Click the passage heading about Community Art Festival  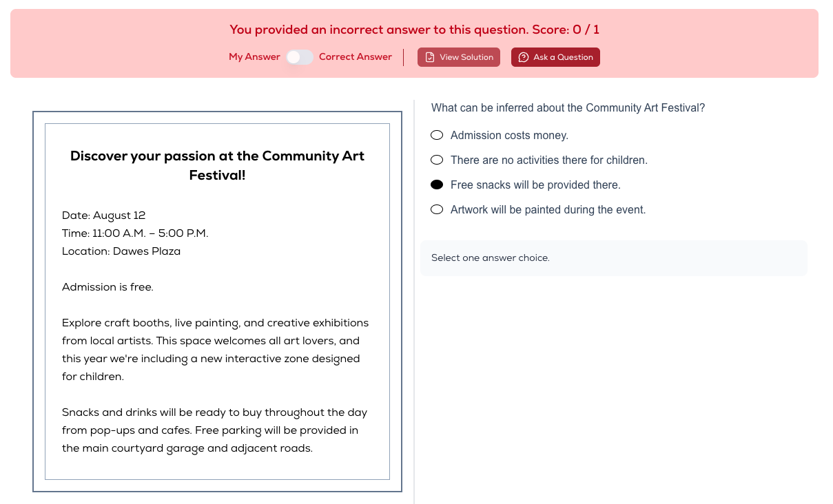[x=217, y=165]
